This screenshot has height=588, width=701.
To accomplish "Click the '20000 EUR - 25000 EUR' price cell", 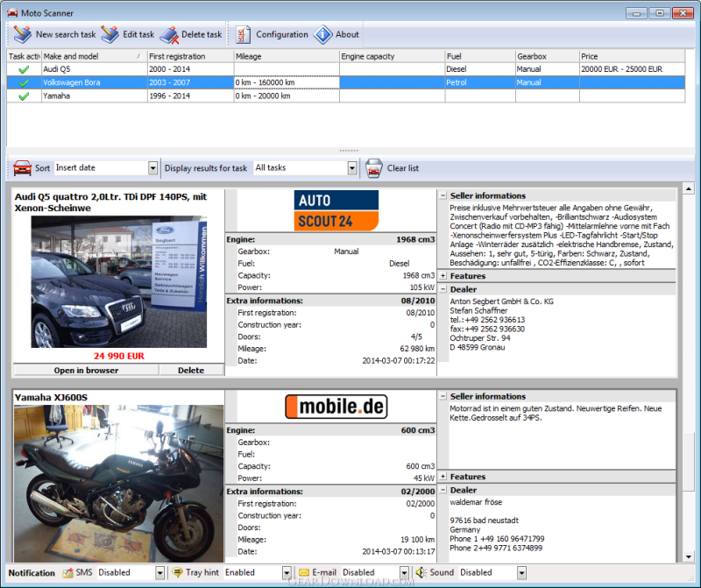I will point(632,69).
